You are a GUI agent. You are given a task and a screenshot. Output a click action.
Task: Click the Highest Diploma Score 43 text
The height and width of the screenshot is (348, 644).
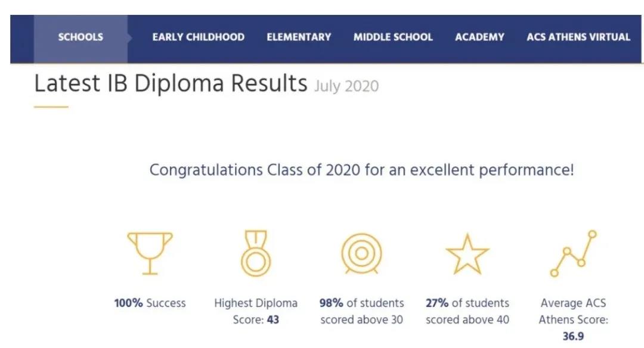point(256,312)
